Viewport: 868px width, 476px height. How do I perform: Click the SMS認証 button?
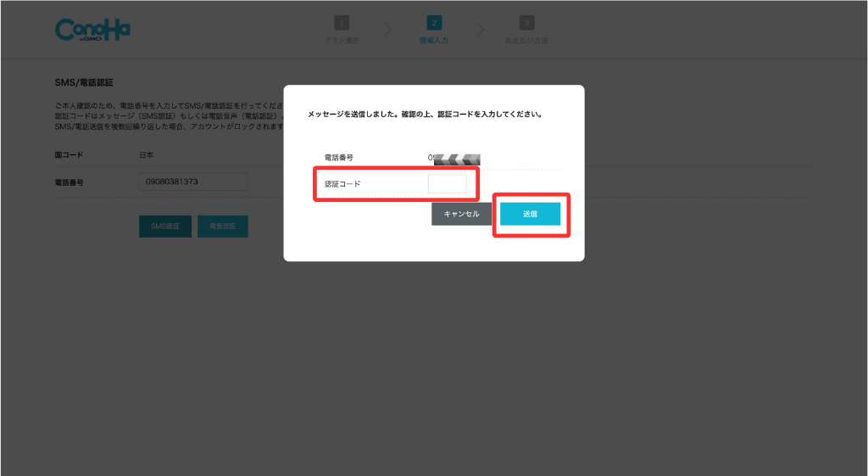click(165, 226)
